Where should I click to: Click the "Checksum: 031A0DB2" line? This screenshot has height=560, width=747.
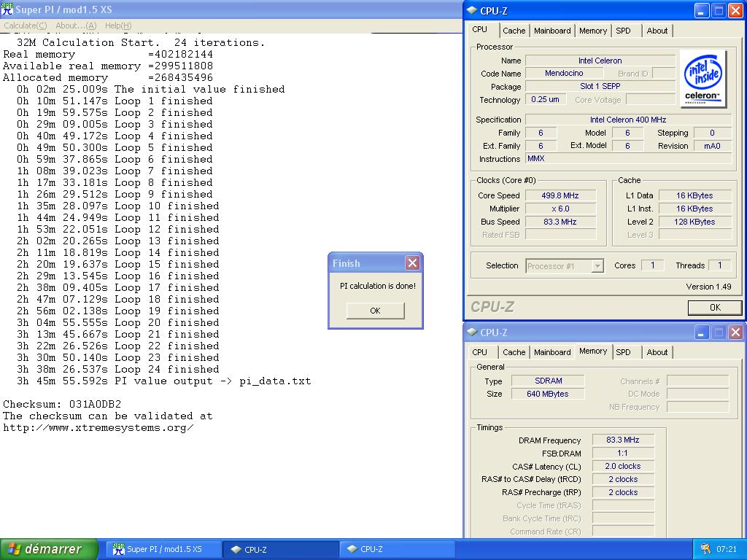pyautogui.click(x=62, y=404)
